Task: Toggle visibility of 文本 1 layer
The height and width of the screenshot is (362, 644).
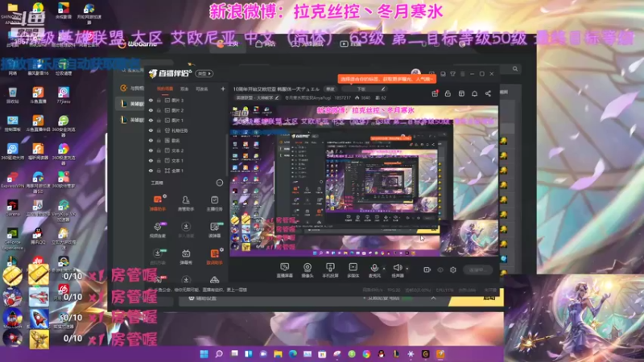Action: coord(151,161)
